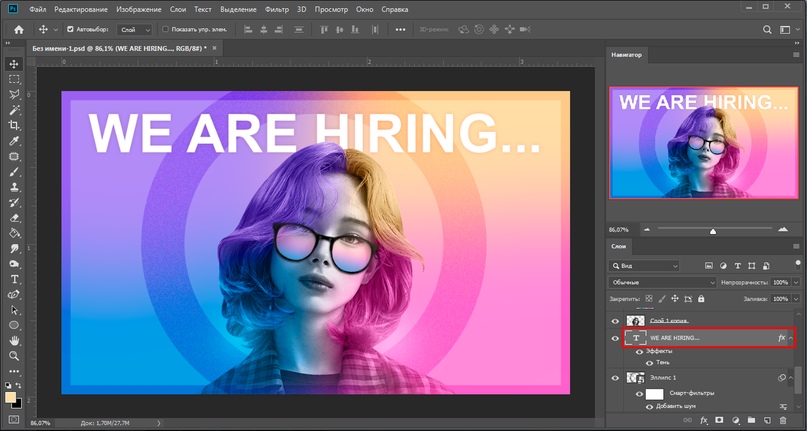The height and width of the screenshot is (431, 807).
Task: Hide the Эллипс 1 layer
Action: pyautogui.click(x=615, y=378)
